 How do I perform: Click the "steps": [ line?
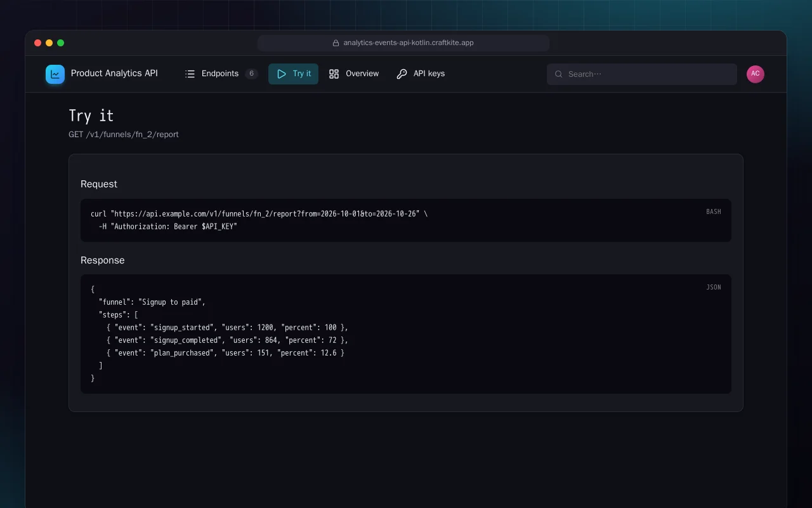point(119,315)
